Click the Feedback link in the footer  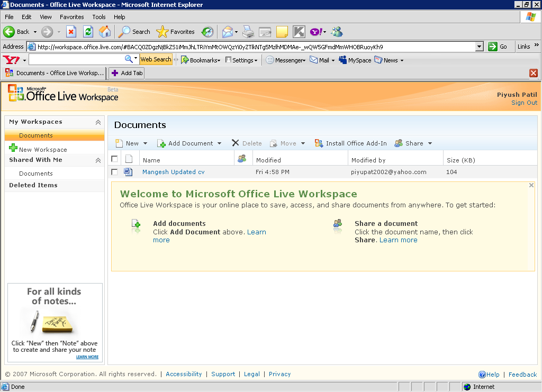(522, 375)
